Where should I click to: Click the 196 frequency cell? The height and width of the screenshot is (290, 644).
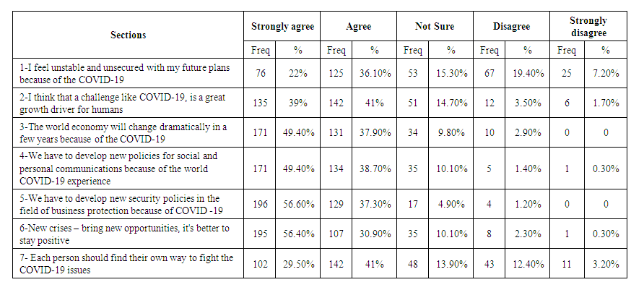[x=260, y=204]
